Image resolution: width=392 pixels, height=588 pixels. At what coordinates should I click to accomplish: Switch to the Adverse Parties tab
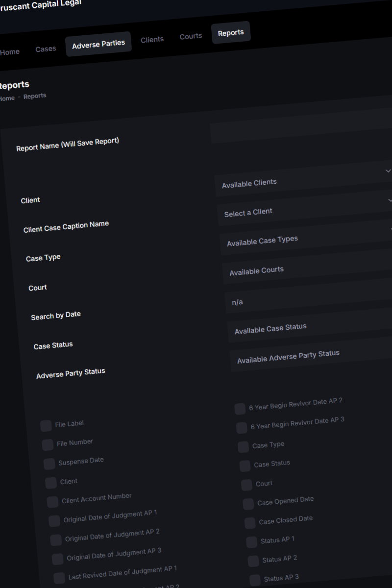click(x=98, y=44)
